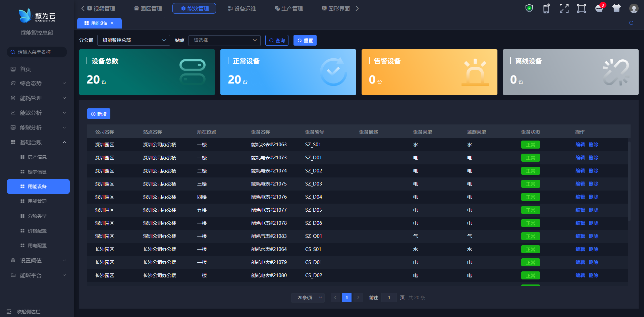The height and width of the screenshot is (317, 644).
Task: Close the 用能设备 tab
Action: coord(112,23)
